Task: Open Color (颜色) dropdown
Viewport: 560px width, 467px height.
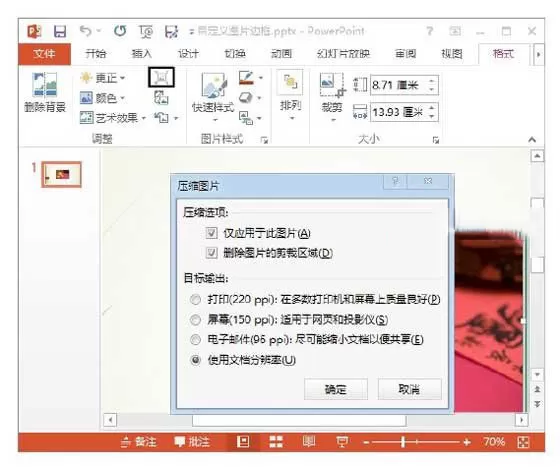Action: click(103, 97)
